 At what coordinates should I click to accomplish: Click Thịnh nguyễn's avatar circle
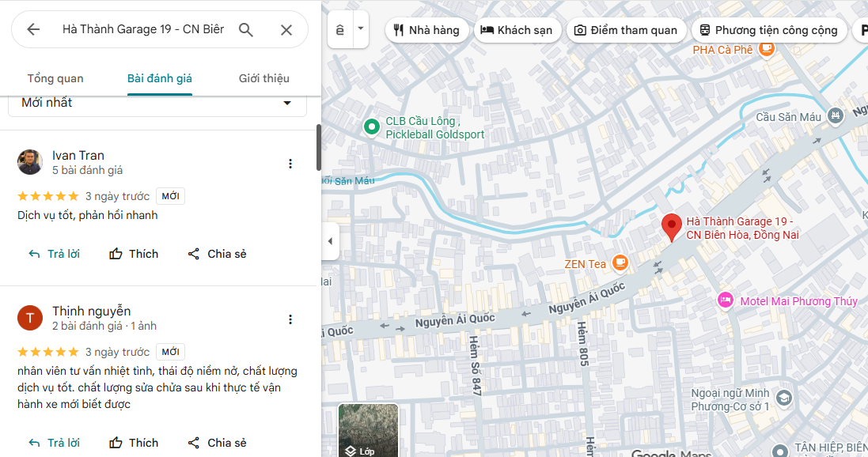click(x=30, y=318)
